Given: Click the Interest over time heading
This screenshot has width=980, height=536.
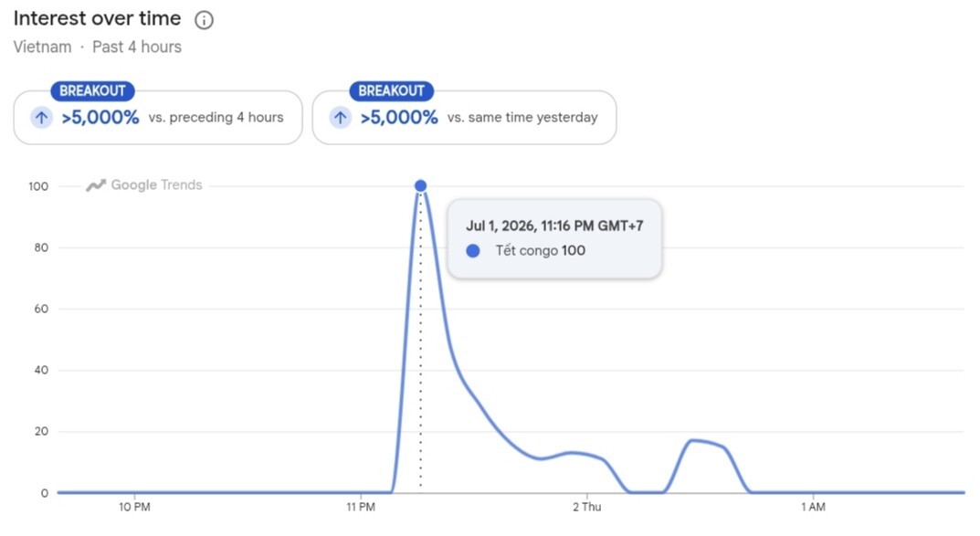Looking at the screenshot, I should (x=97, y=19).
